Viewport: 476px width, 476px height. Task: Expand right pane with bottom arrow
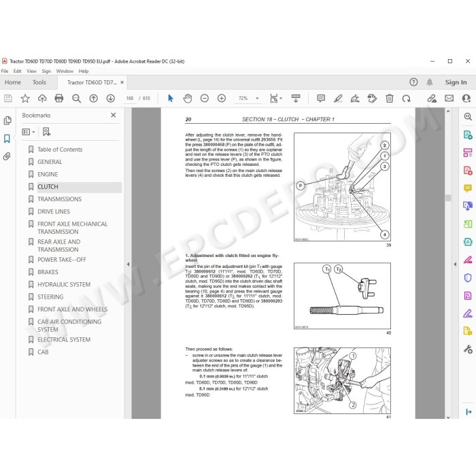pos(469,412)
